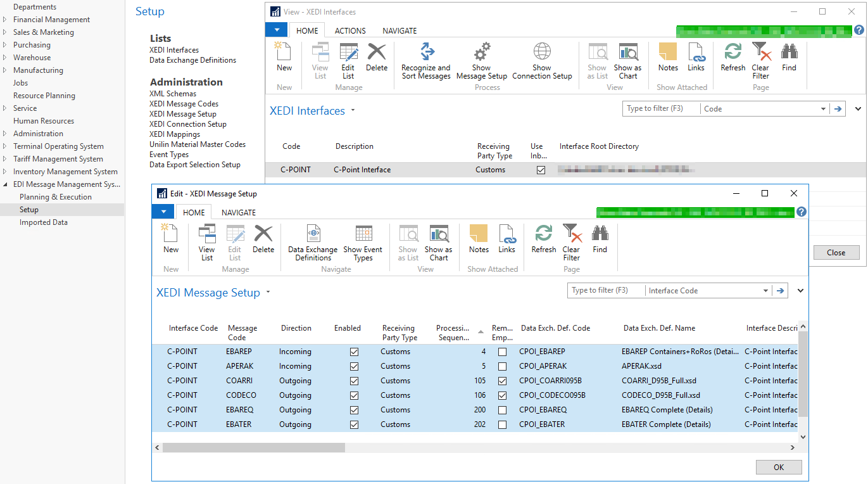The height and width of the screenshot is (484, 868).
Task: Select Imported Data in navigation pane
Action: [44, 222]
